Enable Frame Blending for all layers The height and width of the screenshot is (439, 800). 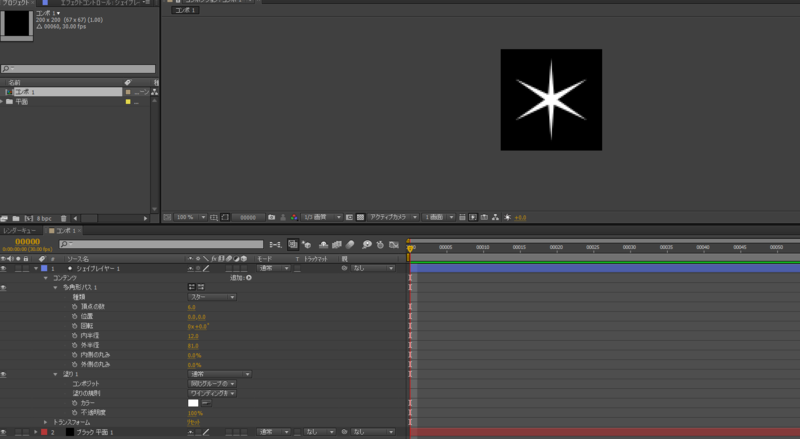337,245
